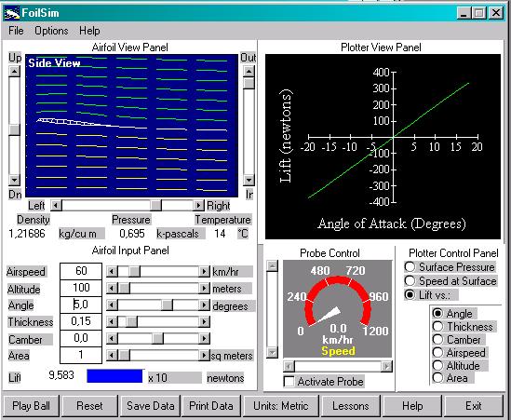The height and width of the screenshot is (420, 511).
Task: Increase Airspeed with right slider arrow
Action: click(x=205, y=271)
